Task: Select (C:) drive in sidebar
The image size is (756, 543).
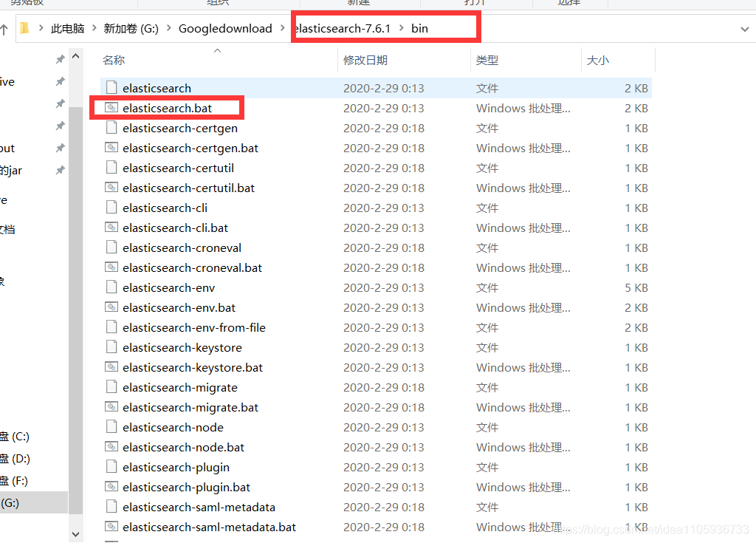Action: 15,437
